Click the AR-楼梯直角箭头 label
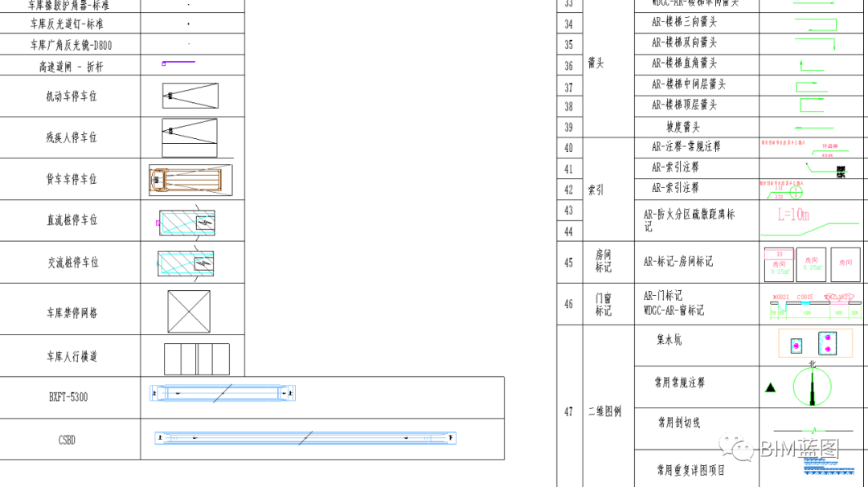This screenshot has height=487, width=868. (x=684, y=63)
